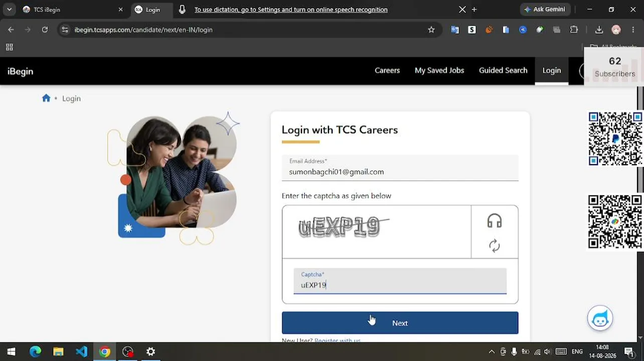
Task: Go back to the previous page
Action: (11, 30)
